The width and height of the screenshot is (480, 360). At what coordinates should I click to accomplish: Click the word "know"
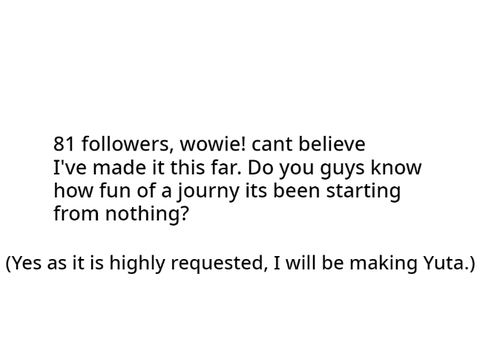click(396, 167)
